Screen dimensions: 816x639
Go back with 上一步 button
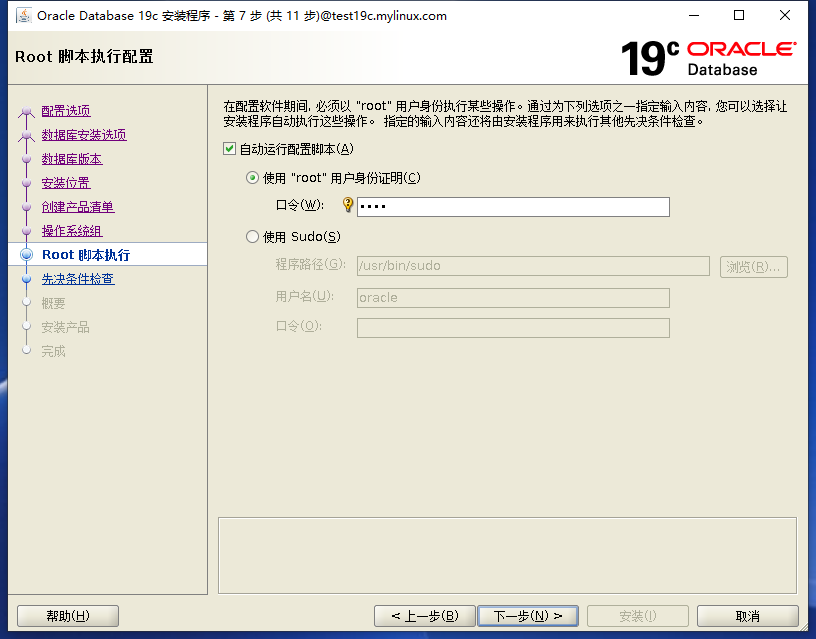(425, 616)
